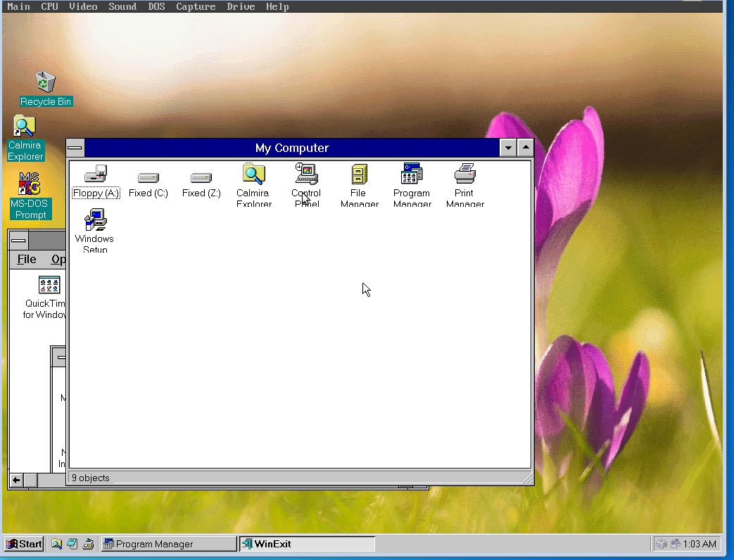This screenshot has width=734, height=560.
Task: Open the emulator Capture menu
Action: pos(196,6)
